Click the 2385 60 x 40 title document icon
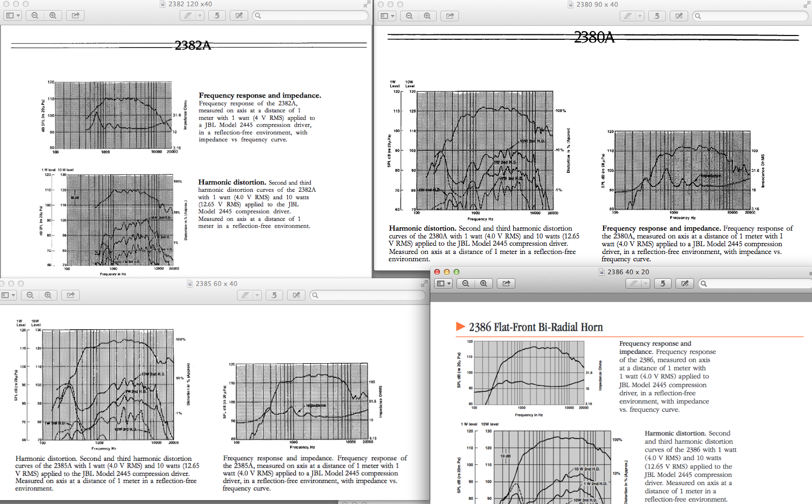This screenshot has height=504, width=812. point(190,284)
